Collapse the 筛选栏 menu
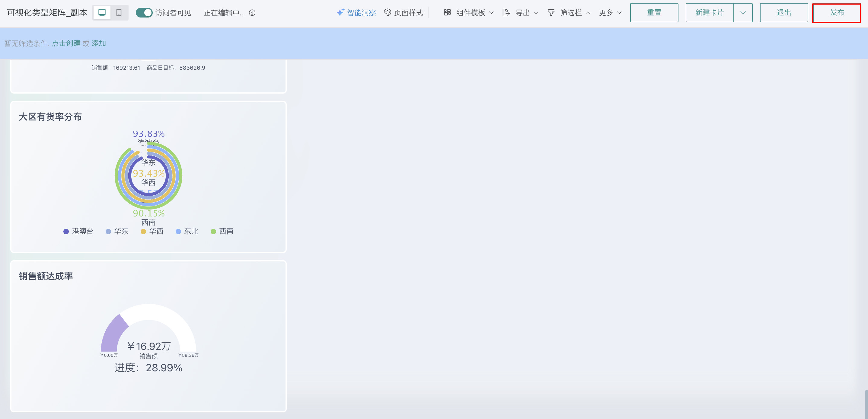 click(x=588, y=13)
